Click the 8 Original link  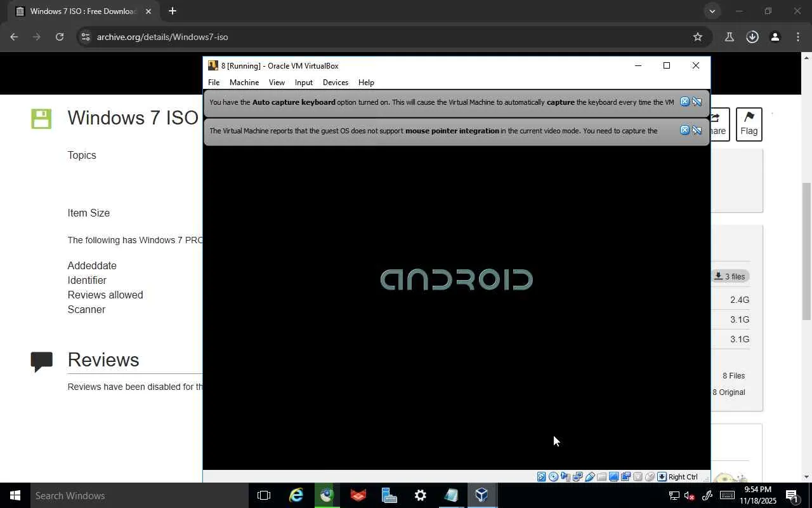728,392
